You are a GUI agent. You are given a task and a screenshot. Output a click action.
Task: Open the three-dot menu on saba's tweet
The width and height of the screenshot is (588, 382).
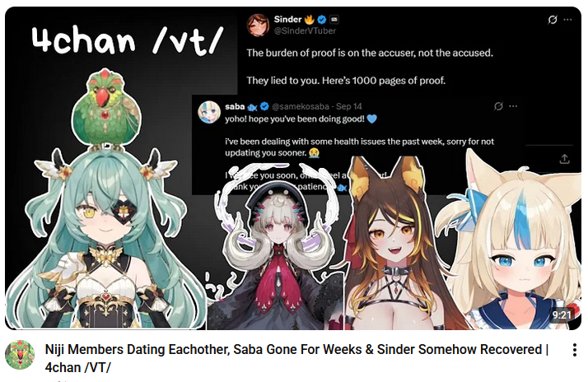pyautogui.click(x=513, y=106)
